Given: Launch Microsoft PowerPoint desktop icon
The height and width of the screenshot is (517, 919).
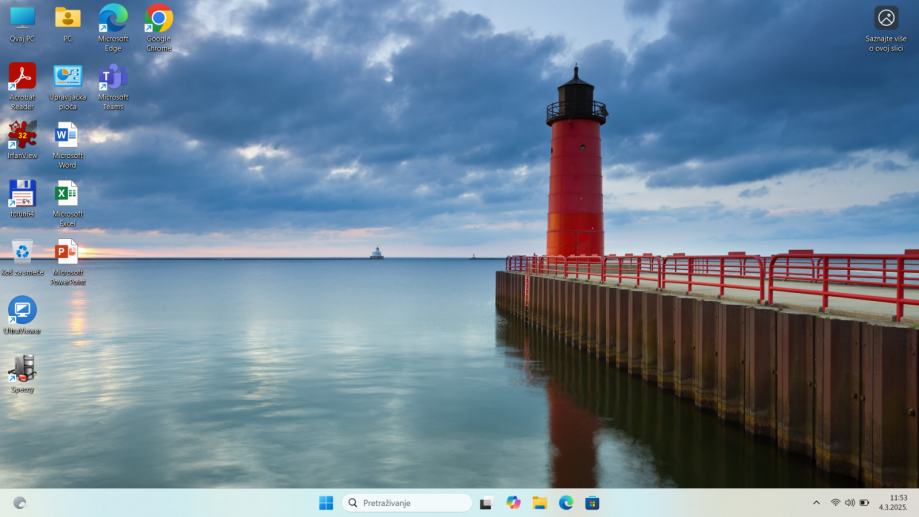Looking at the screenshot, I should (68, 262).
